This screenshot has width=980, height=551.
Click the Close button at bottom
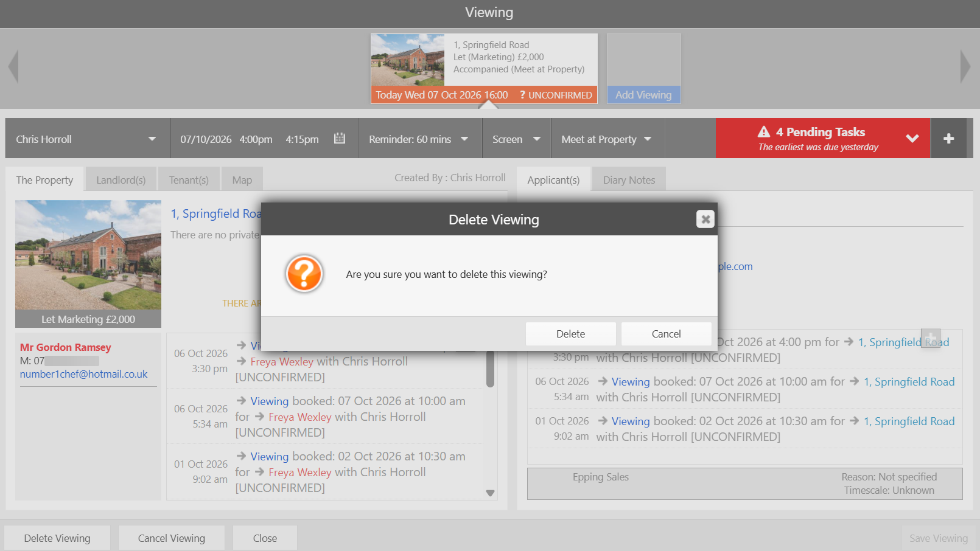(x=265, y=538)
